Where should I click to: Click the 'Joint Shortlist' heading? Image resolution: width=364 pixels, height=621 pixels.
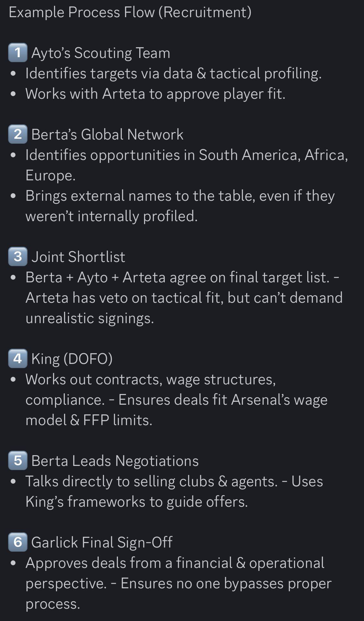78,257
